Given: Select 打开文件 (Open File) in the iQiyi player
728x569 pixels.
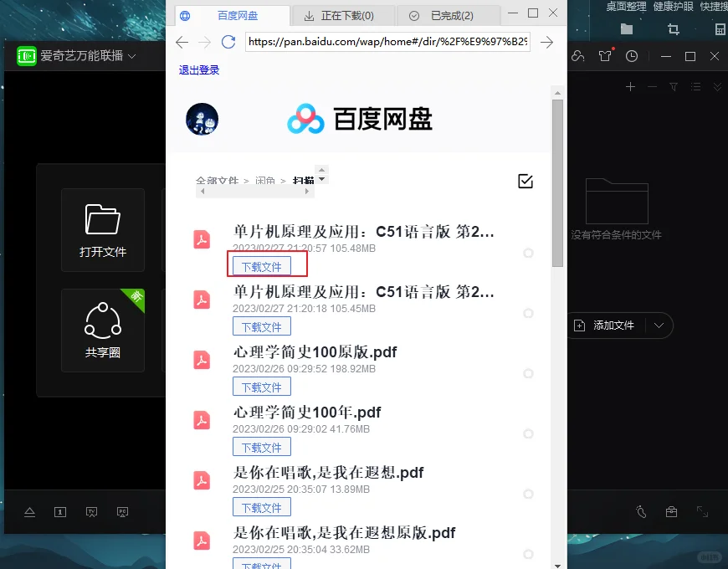Looking at the screenshot, I should (x=103, y=230).
